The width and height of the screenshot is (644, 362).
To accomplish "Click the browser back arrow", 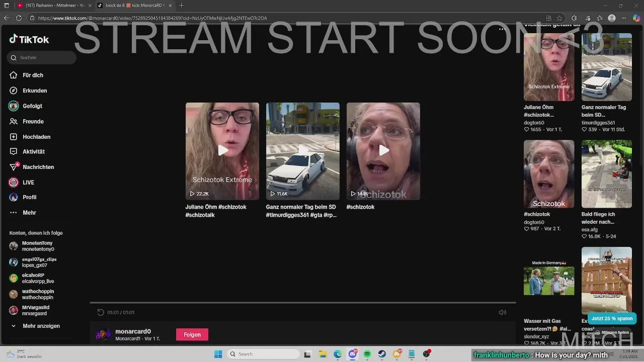I will click(7, 18).
